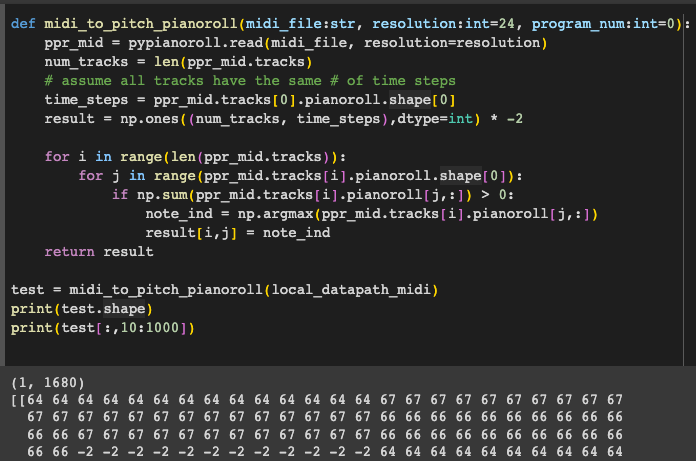This screenshot has width=696, height=461.
Task: Click the output row containing -2 values
Action: (324, 452)
